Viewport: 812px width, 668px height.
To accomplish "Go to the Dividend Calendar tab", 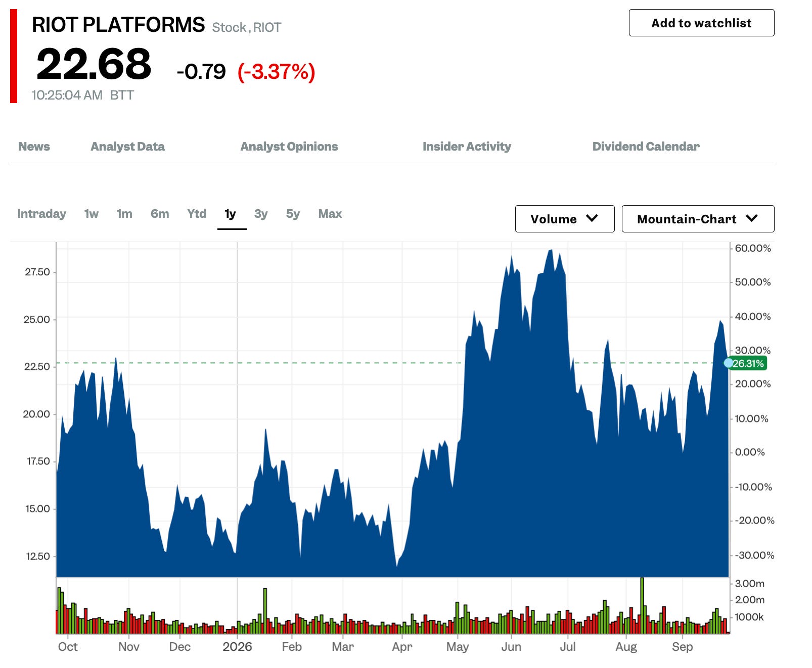I will coord(646,147).
